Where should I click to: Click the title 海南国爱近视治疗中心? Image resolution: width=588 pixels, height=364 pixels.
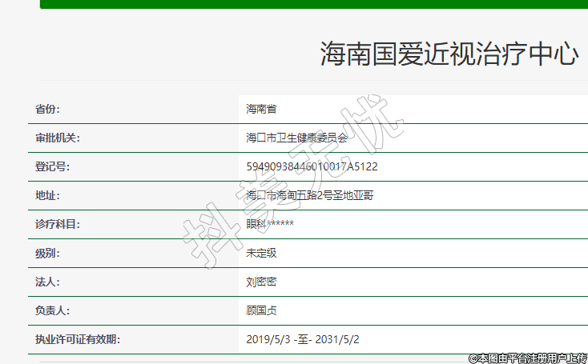point(449,54)
